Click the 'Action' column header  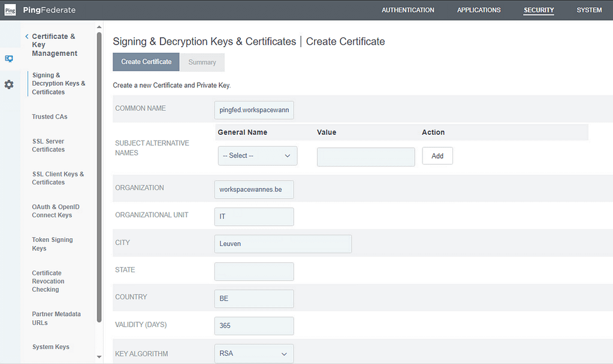pos(433,132)
